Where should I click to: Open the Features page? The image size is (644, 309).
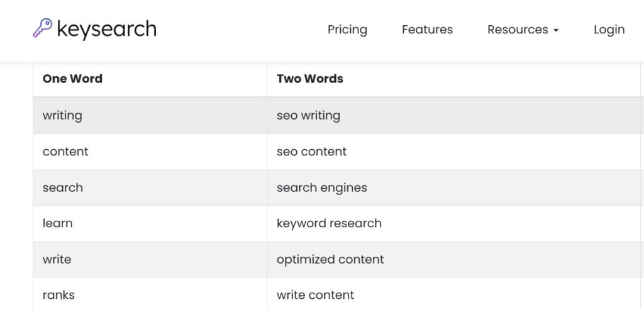pyautogui.click(x=427, y=30)
